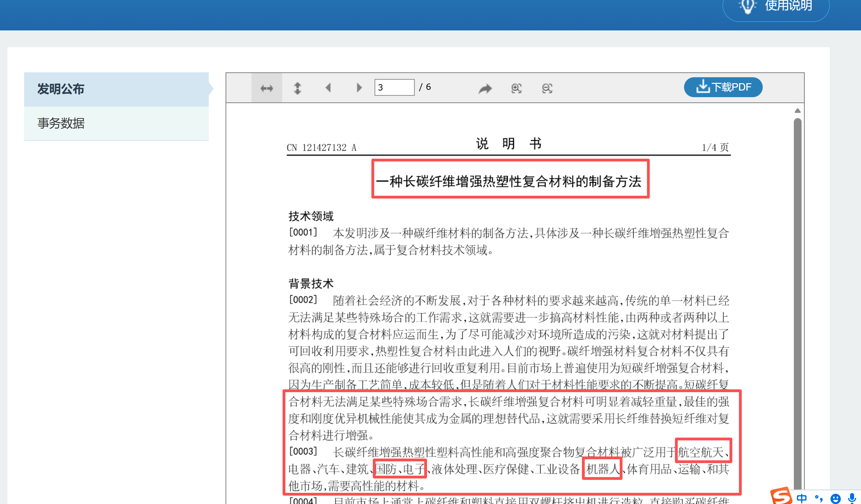
Task: Download the document with 下载PDF
Action: pos(723,87)
